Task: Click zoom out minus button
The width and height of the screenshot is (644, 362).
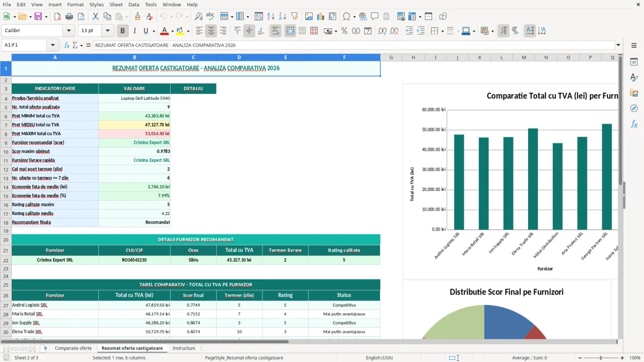Action: click(x=580, y=358)
